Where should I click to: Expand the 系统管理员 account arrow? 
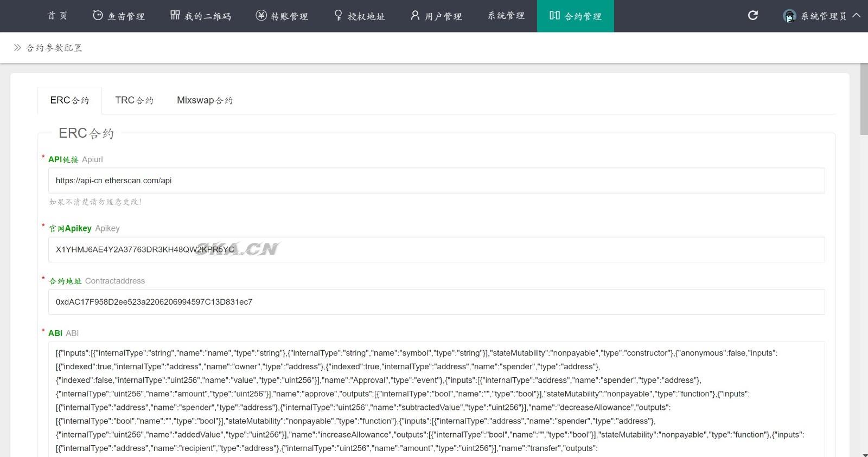point(857,15)
